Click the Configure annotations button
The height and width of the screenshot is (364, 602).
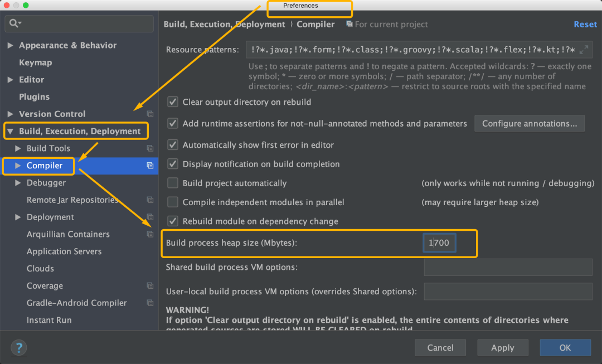tap(529, 124)
